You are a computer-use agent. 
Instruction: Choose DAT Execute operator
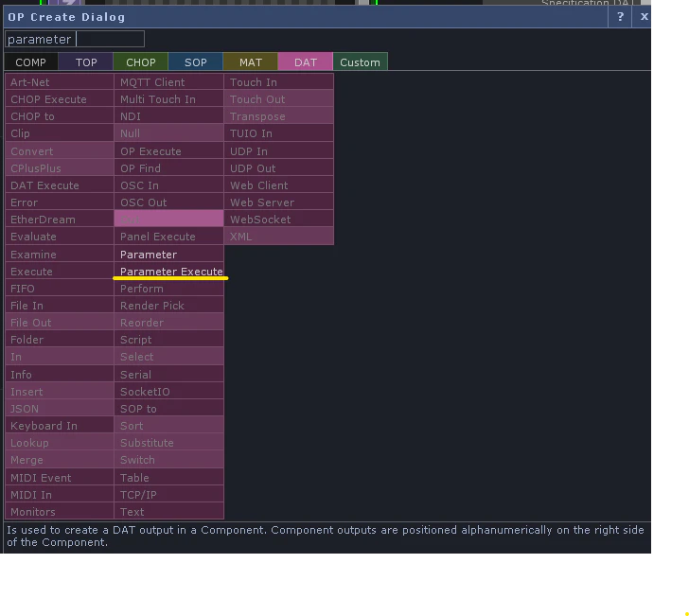(x=60, y=185)
